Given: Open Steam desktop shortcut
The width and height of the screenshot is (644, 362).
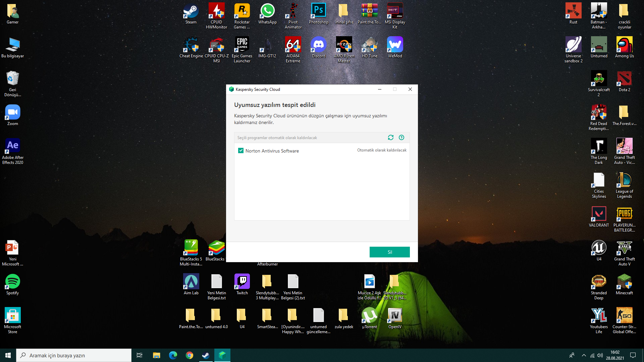Looking at the screenshot, I should point(191,14).
